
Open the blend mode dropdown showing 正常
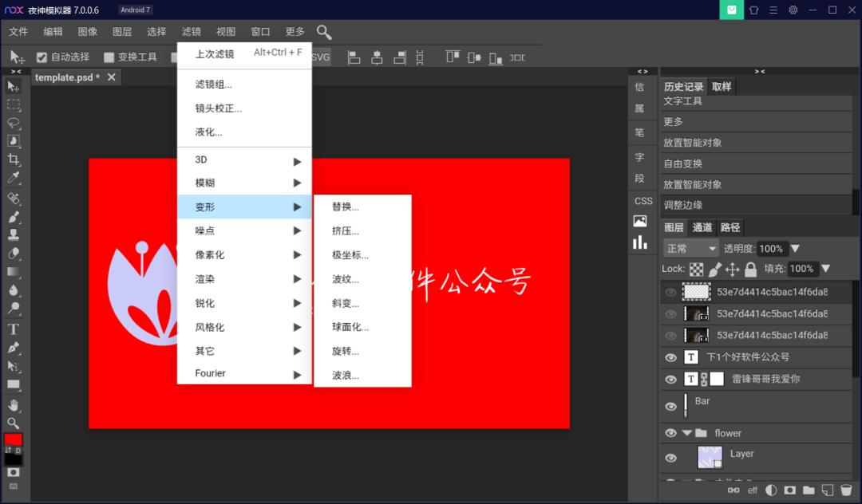690,248
